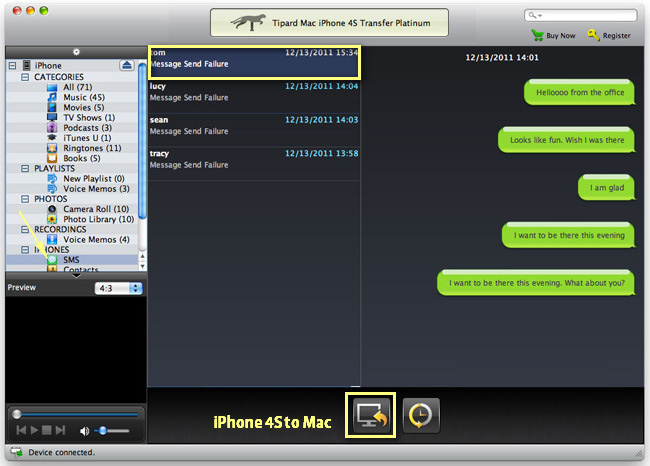Select Podcasts (3) category
This screenshot has width=650, height=466.
pos(87,128)
